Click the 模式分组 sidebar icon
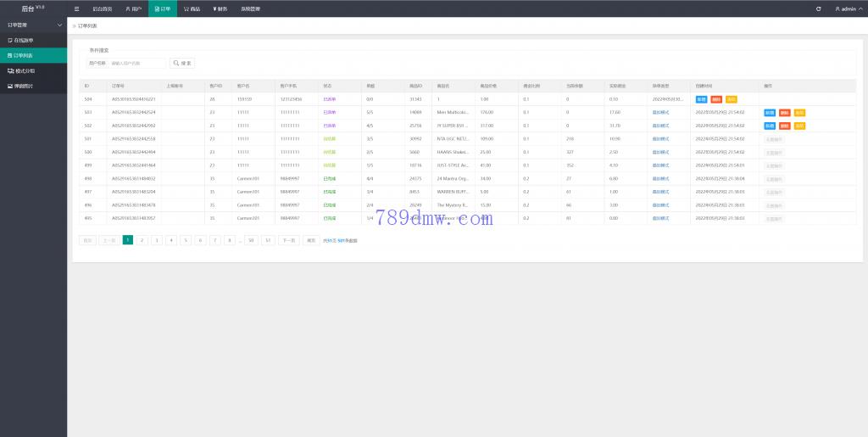Screen dimensions: 868x437 coord(10,70)
